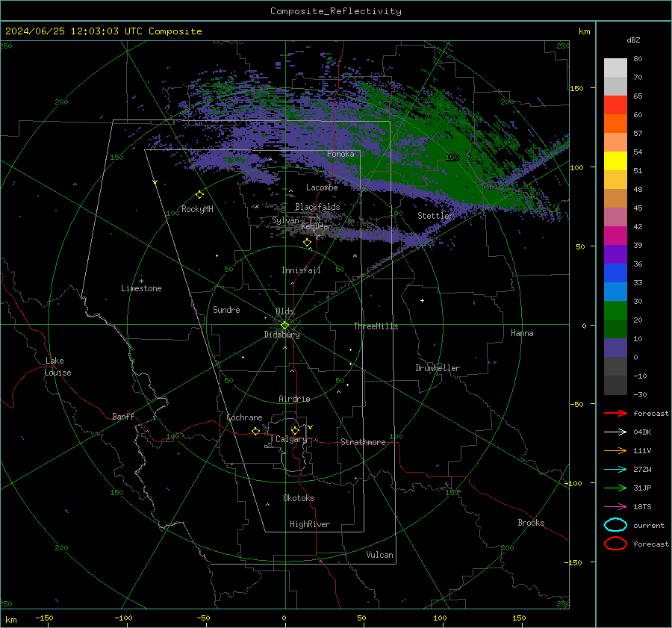The image size is (672, 628).
Task: Click the Airdrie city label
Action: [294, 399]
